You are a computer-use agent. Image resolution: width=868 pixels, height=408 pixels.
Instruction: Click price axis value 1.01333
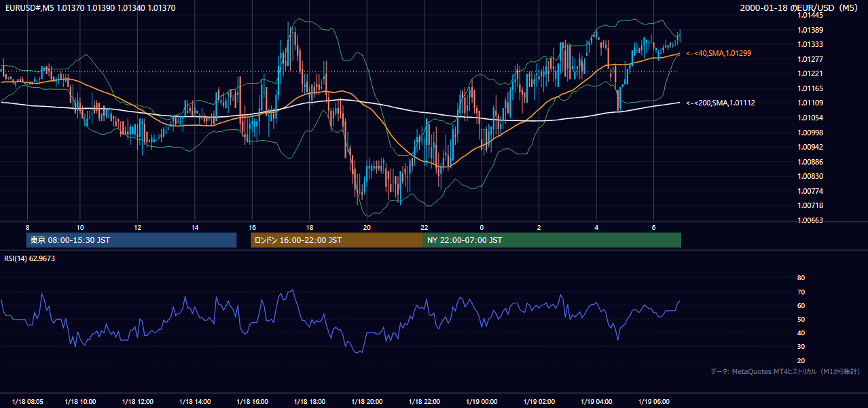click(x=810, y=44)
